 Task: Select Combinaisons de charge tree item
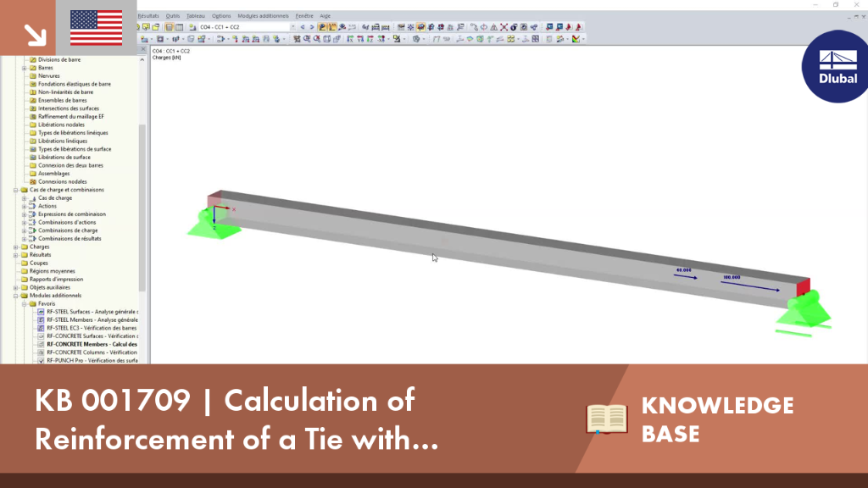[x=68, y=230]
